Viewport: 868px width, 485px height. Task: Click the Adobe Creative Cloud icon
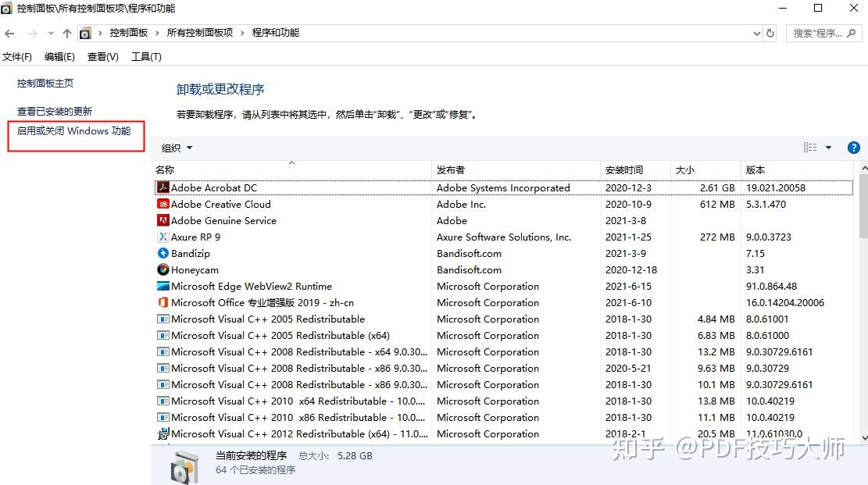tap(163, 205)
